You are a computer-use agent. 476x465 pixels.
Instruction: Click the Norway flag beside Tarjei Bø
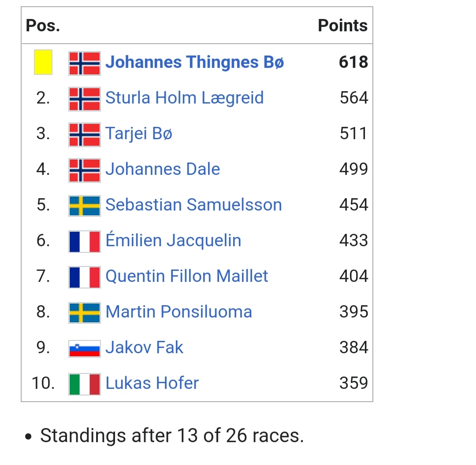click(x=85, y=134)
